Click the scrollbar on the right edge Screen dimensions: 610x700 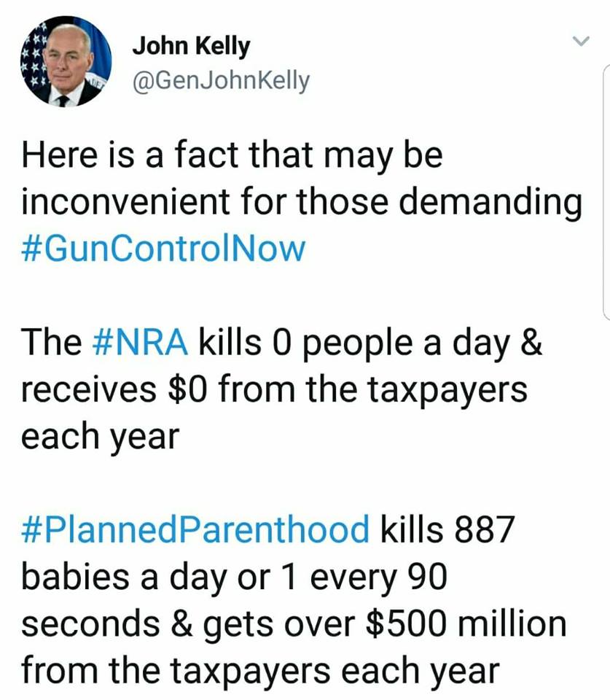click(606, 190)
